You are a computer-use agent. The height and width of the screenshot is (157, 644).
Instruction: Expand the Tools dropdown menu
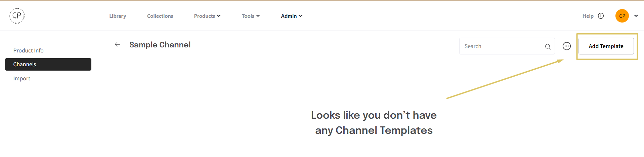[x=251, y=16]
